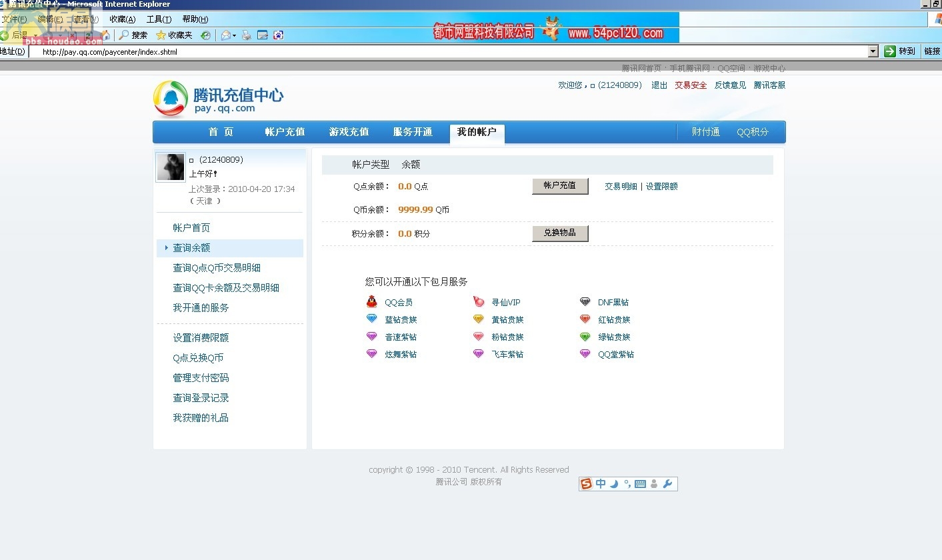
Task: Click the 黄钻贵族 yellow diamond icon
Action: (479, 319)
